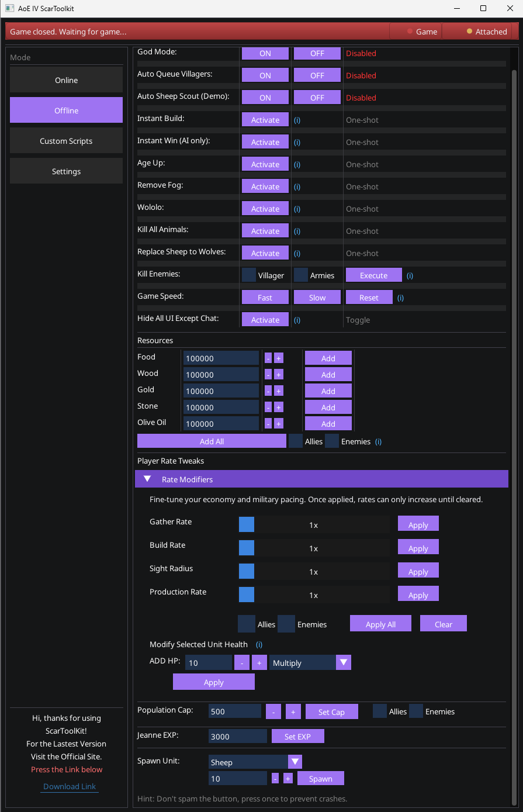
Task: Open the Kill Enemies info icon
Action: pyautogui.click(x=410, y=275)
